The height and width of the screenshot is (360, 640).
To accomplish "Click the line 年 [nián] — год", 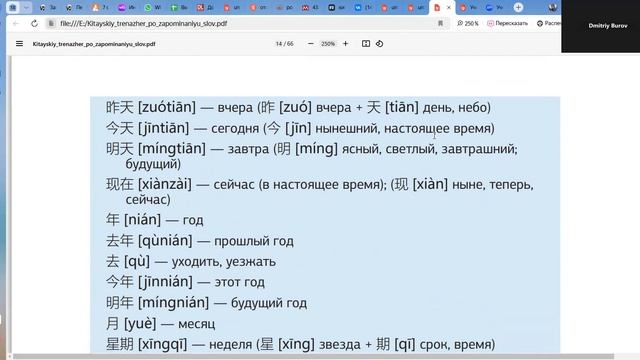I will tap(155, 220).
